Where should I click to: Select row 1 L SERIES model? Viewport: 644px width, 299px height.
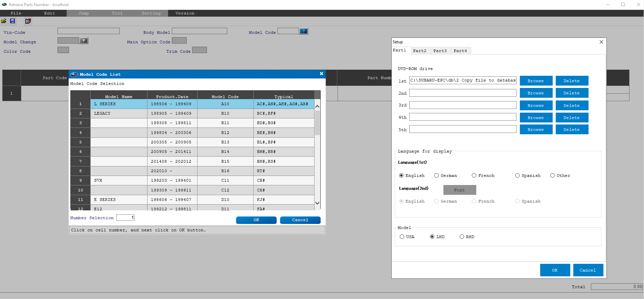(192, 104)
